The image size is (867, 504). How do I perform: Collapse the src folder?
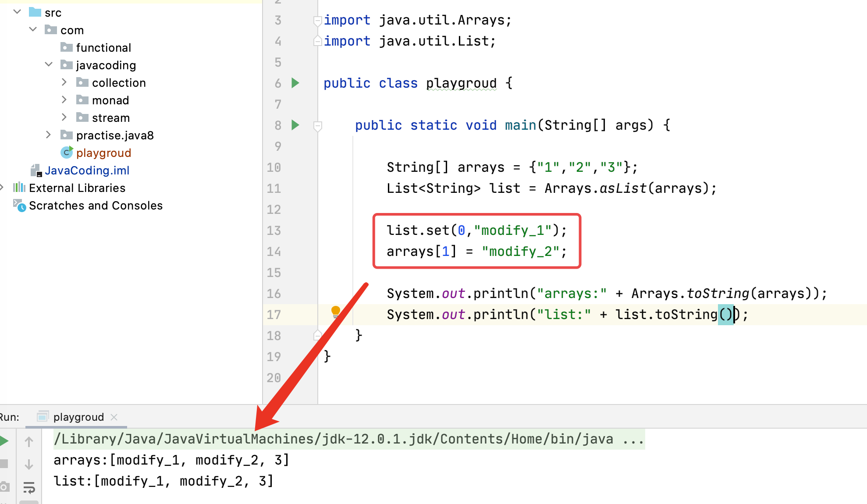[x=18, y=12]
